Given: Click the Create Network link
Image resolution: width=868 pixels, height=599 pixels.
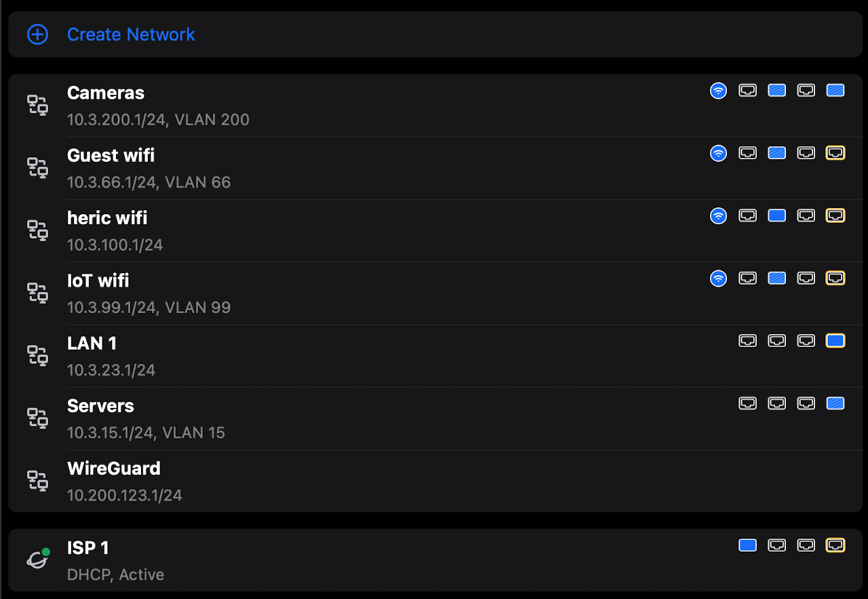Looking at the screenshot, I should (x=131, y=35).
